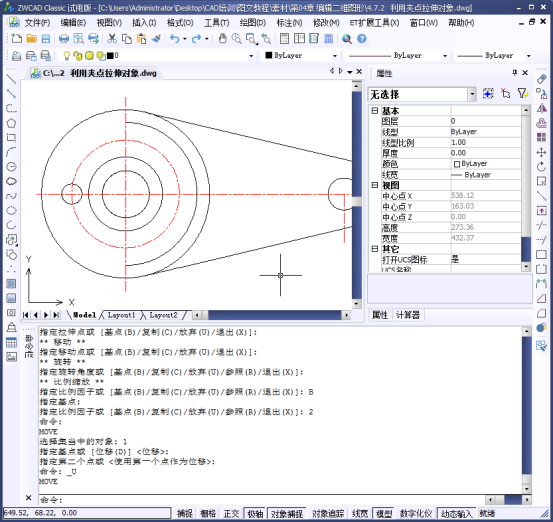
Task: Click the Save file toolbar icon
Action: (46, 39)
